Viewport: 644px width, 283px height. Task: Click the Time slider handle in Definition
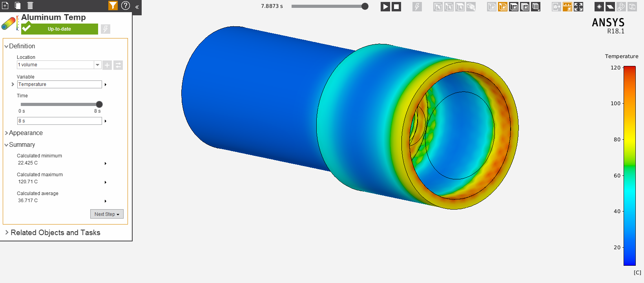[x=99, y=104]
